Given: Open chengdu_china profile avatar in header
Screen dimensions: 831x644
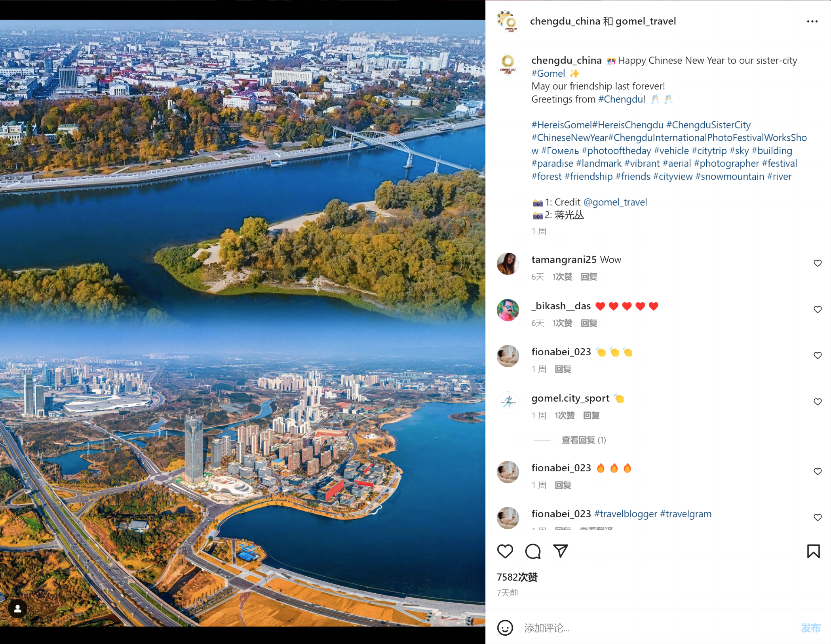Looking at the screenshot, I should coord(508,21).
